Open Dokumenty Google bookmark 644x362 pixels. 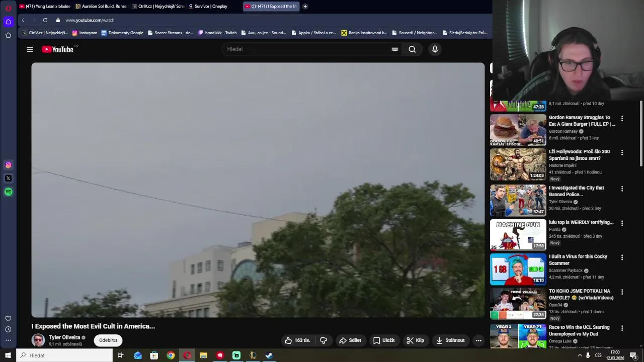pos(122,33)
